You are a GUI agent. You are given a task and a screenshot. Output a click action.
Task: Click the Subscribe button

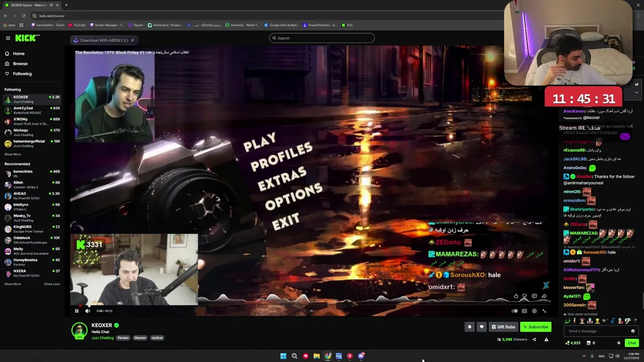click(536, 327)
